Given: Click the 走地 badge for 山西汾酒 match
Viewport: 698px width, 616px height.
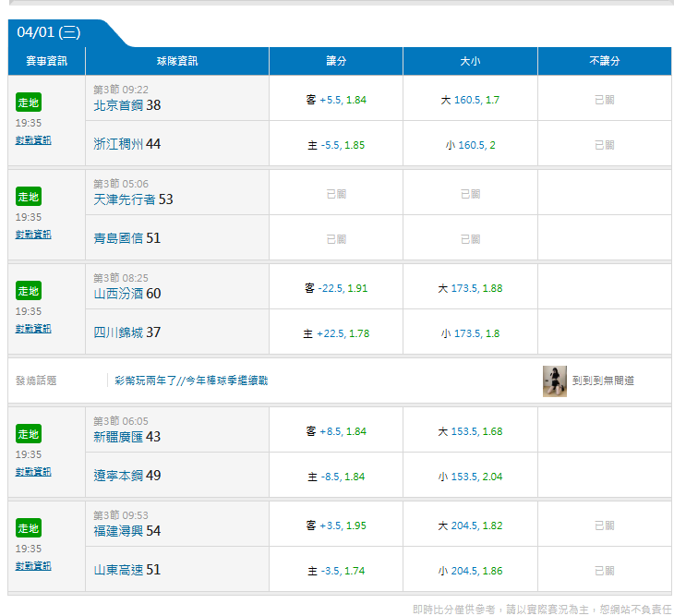Looking at the screenshot, I should tap(29, 291).
